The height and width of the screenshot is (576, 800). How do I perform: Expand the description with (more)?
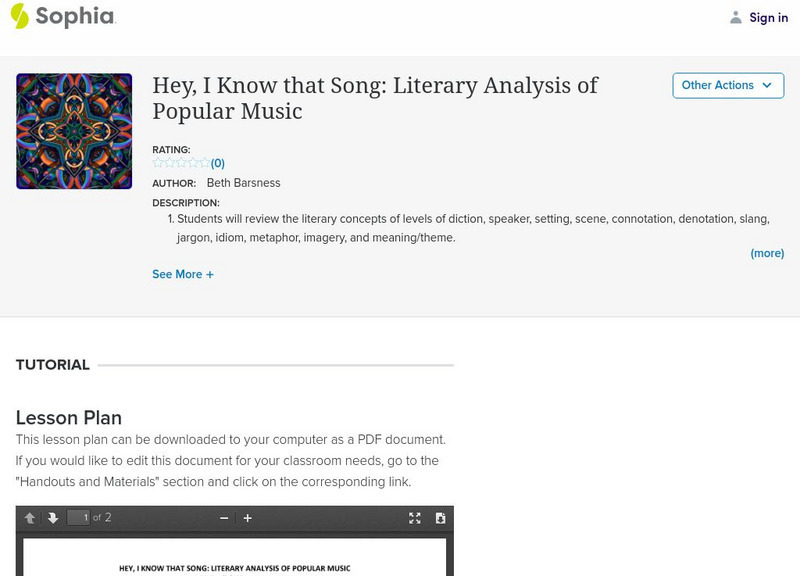767,253
